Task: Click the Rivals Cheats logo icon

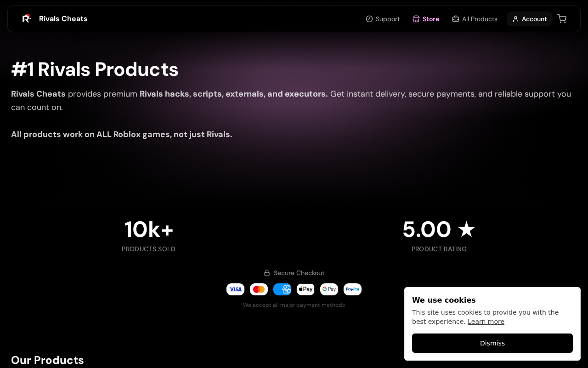Action: (x=27, y=18)
